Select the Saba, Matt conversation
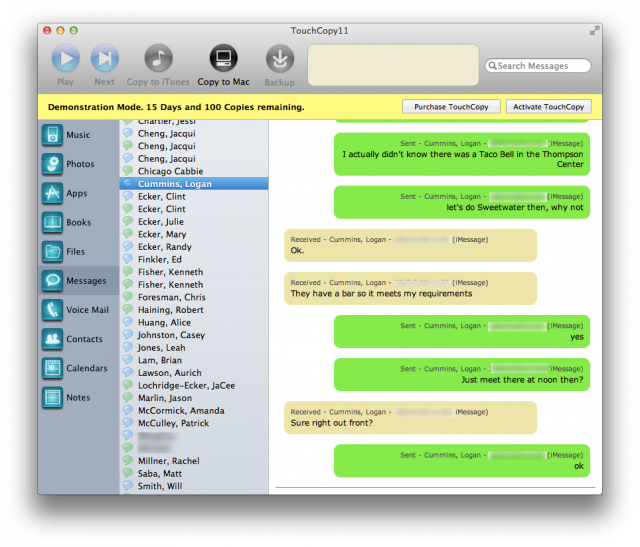 pyautogui.click(x=194, y=474)
